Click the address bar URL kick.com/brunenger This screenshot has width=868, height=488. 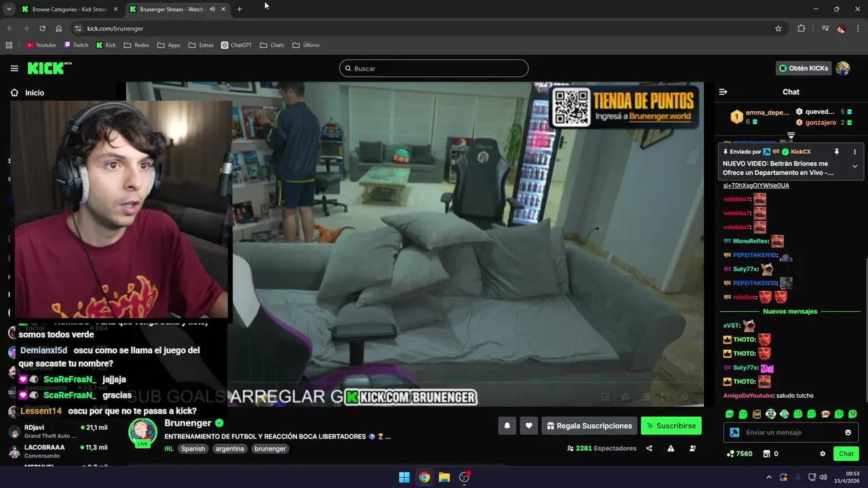click(115, 28)
